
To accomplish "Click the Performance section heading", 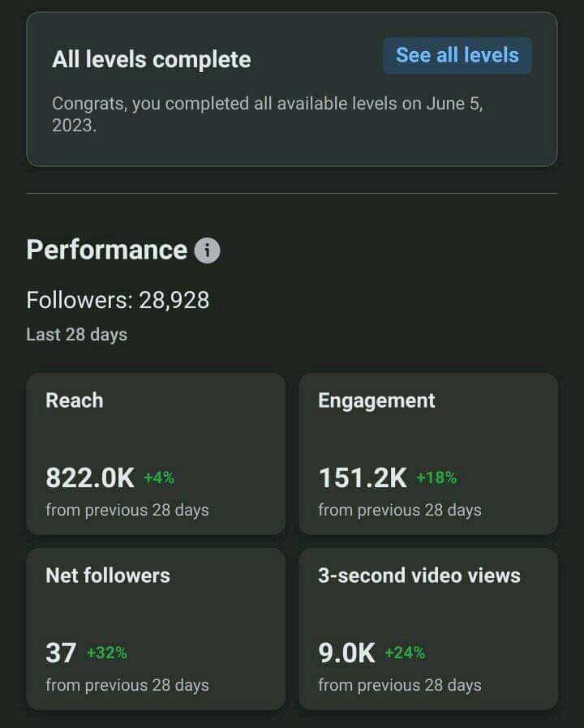I will pos(106,250).
